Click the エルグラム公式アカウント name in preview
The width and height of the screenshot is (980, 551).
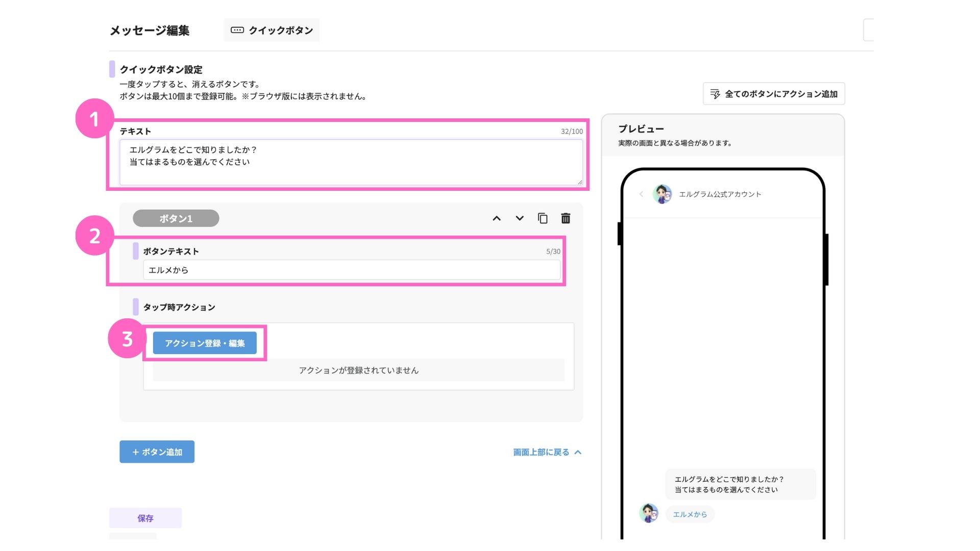(x=720, y=194)
